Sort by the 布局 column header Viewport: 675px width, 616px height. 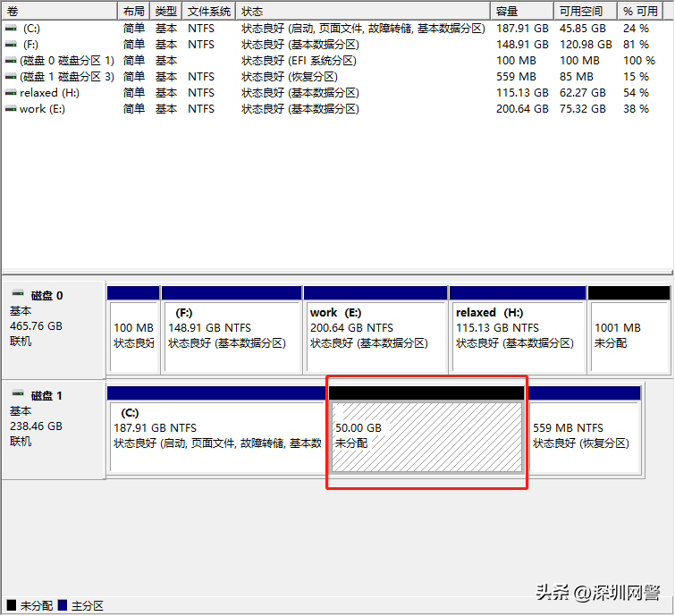click(x=134, y=12)
